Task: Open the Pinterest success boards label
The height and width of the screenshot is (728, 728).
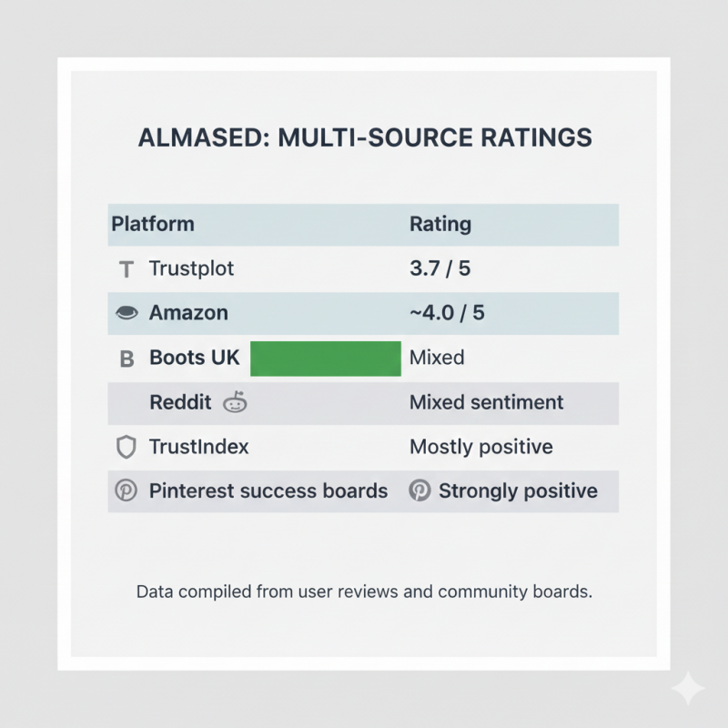Action: [268, 491]
